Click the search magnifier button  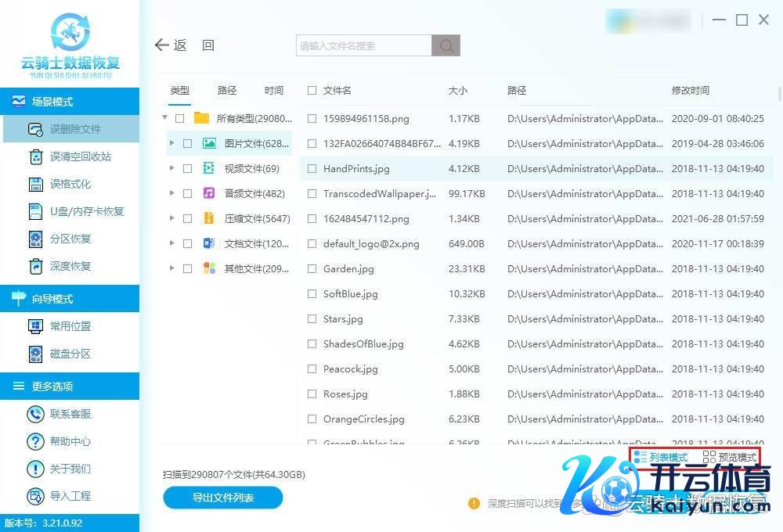coord(446,46)
